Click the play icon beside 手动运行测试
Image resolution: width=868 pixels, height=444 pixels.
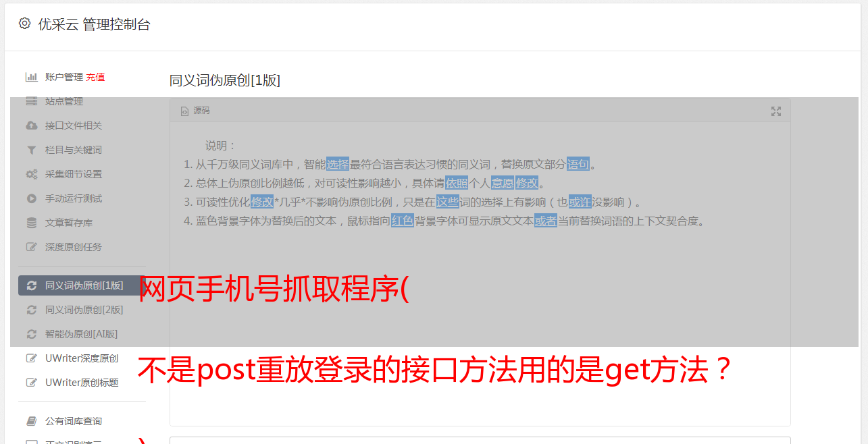pos(31,198)
